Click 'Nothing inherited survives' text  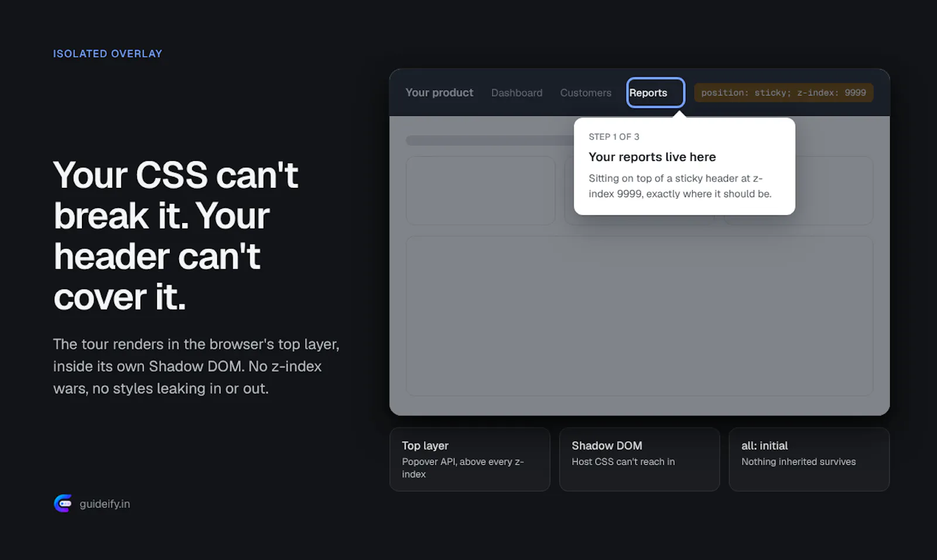pyautogui.click(x=798, y=462)
